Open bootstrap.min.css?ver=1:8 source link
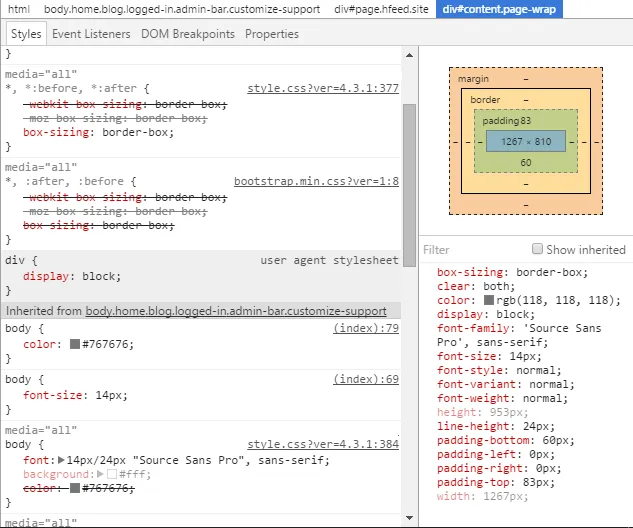 click(316, 181)
